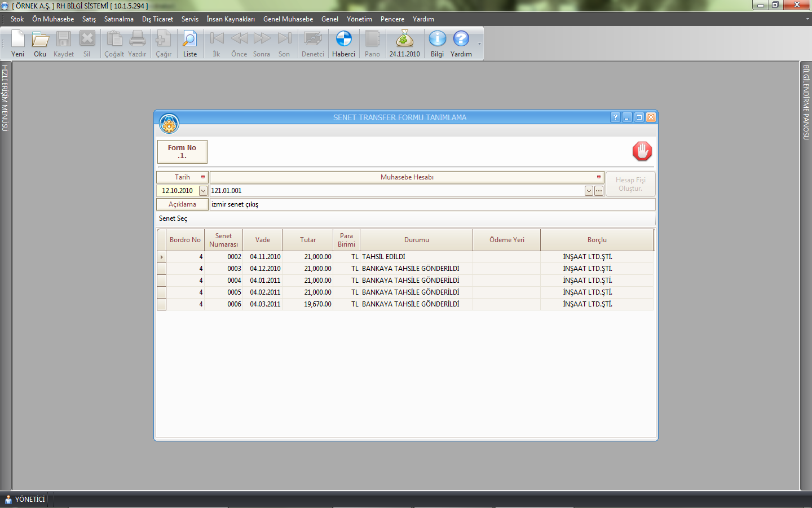This screenshot has width=812, height=508.
Task: Open the Liste search icon
Action: pos(190,40)
